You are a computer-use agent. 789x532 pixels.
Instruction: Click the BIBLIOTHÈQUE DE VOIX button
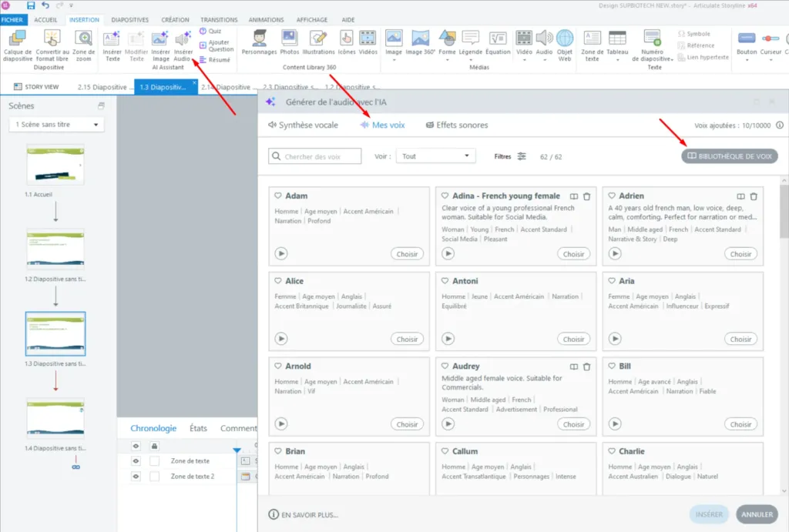730,156
